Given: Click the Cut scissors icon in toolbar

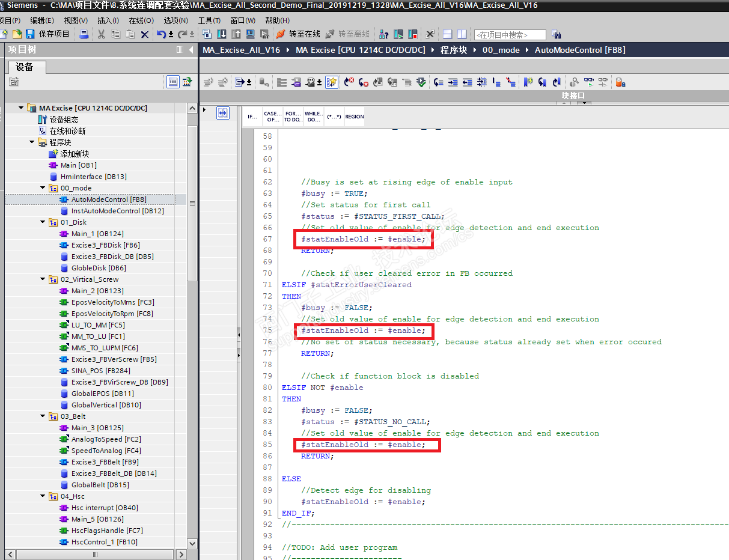Looking at the screenshot, I should pos(101,34).
